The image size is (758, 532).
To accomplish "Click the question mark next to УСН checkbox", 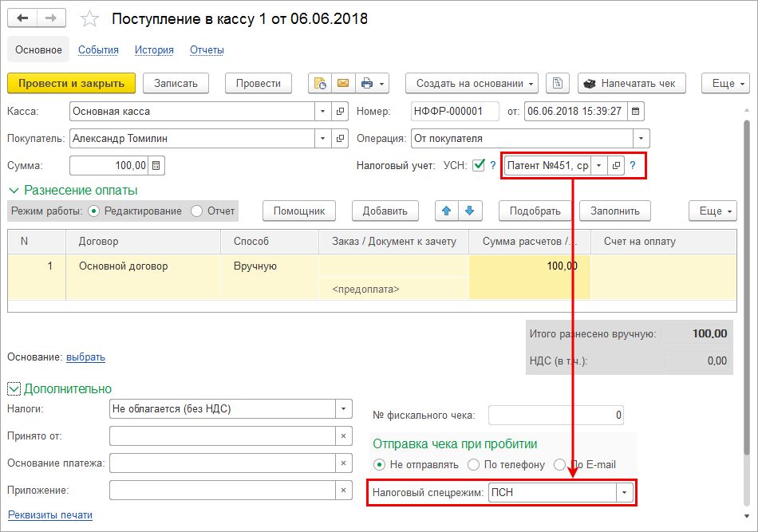I will [x=492, y=165].
